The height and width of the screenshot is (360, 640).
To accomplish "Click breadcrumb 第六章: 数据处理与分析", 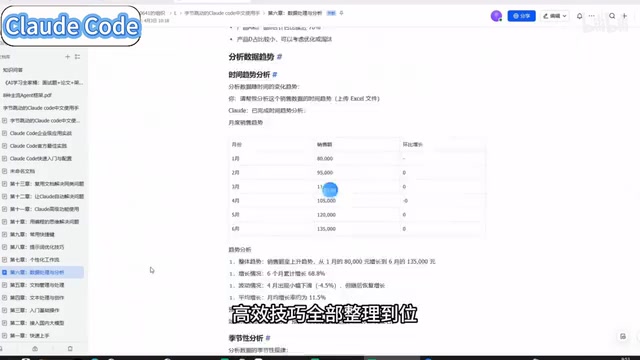I will pyautogui.click(x=295, y=13).
